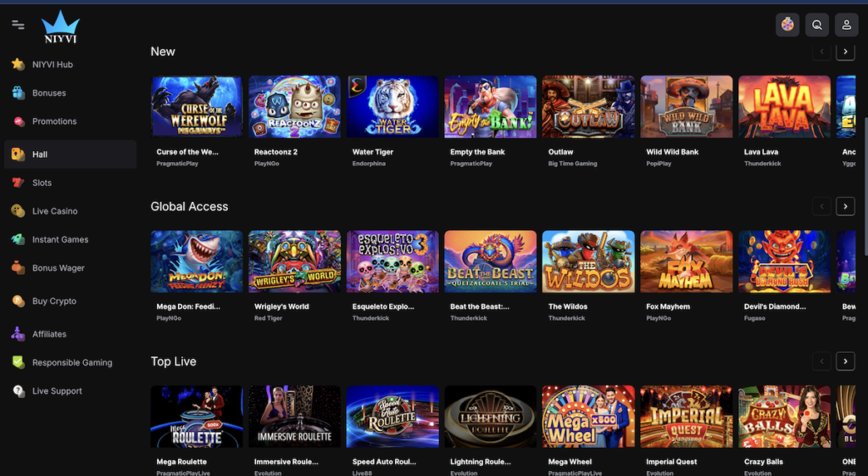The image size is (868, 476).
Task: Click Endorphina provider under Water Tiger
Action: point(369,164)
